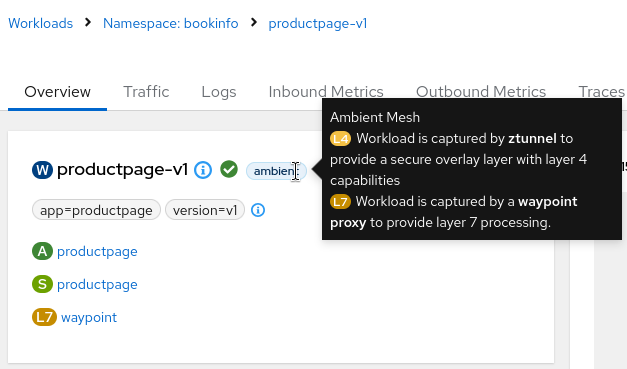The height and width of the screenshot is (369, 627).
Task: Open the waypoint proxy link
Action: [x=89, y=317]
